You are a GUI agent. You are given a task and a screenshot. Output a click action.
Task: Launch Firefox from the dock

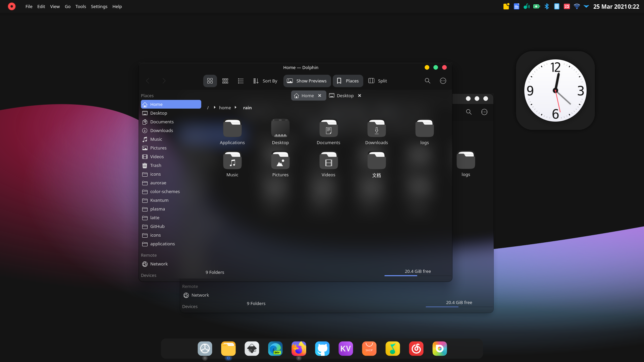tap(299, 349)
